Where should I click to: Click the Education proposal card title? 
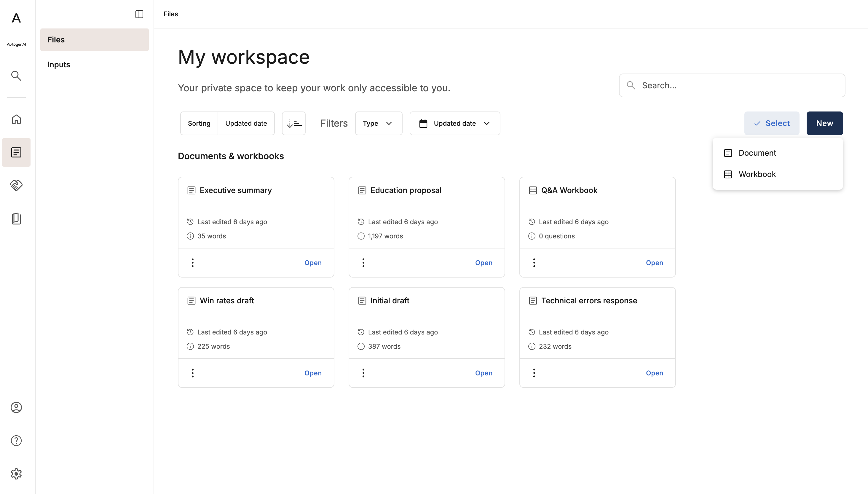tap(406, 190)
